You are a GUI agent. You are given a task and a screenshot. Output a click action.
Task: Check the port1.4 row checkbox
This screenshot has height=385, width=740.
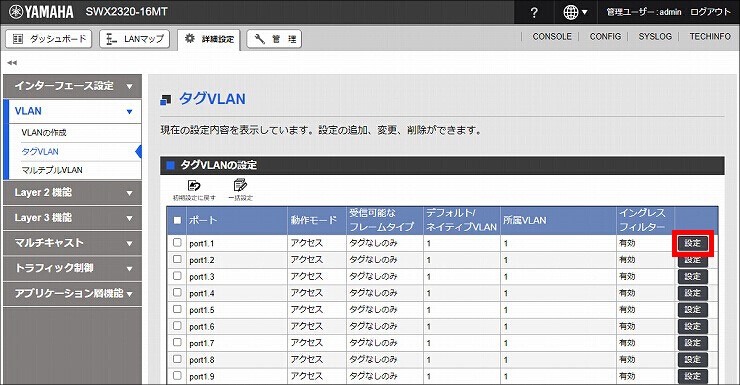click(x=177, y=293)
